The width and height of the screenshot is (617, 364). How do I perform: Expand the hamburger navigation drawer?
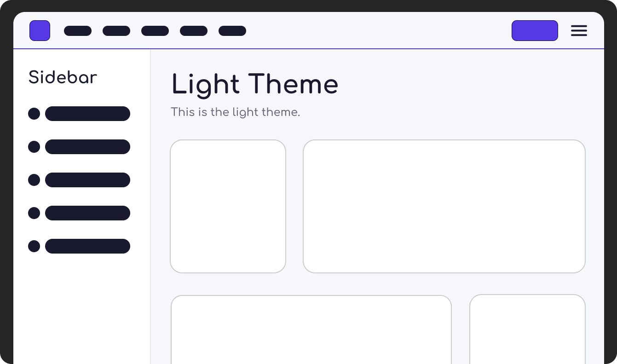click(x=579, y=30)
